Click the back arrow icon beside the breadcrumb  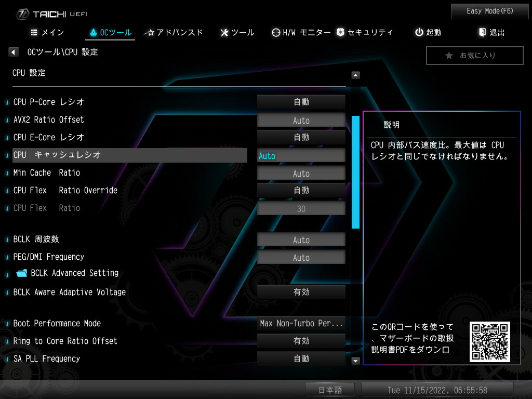13,52
